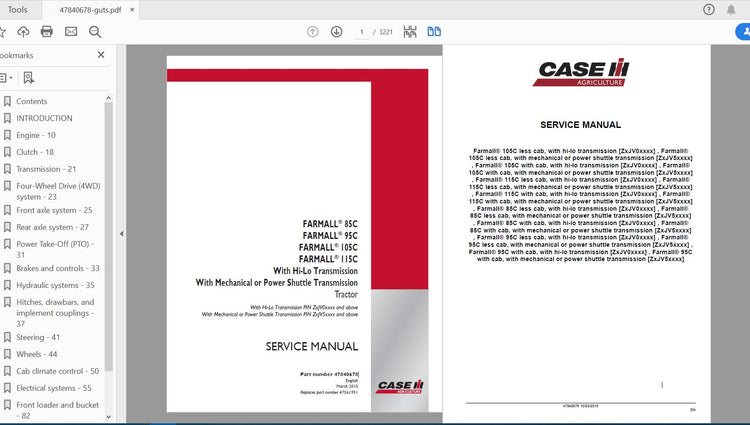Go to Front axle system - 25
This screenshot has width=750, height=425.
click(54, 210)
